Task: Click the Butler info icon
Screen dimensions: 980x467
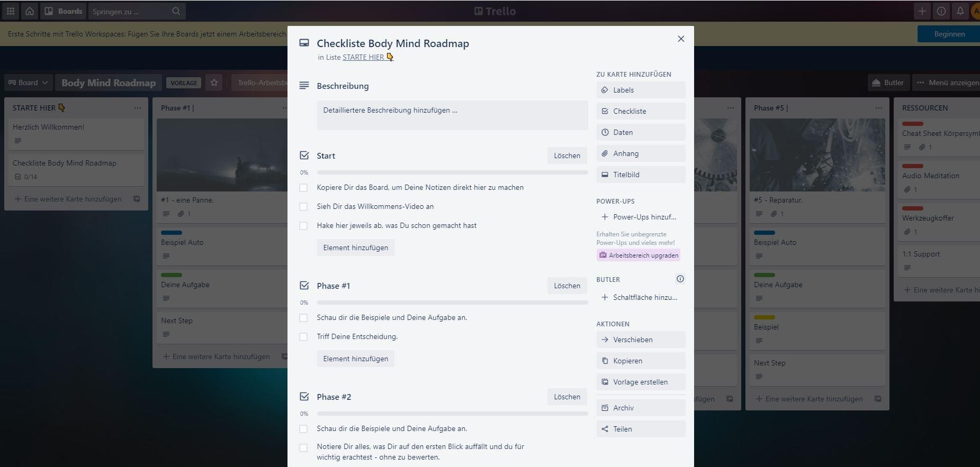Action: pyautogui.click(x=680, y=279)
